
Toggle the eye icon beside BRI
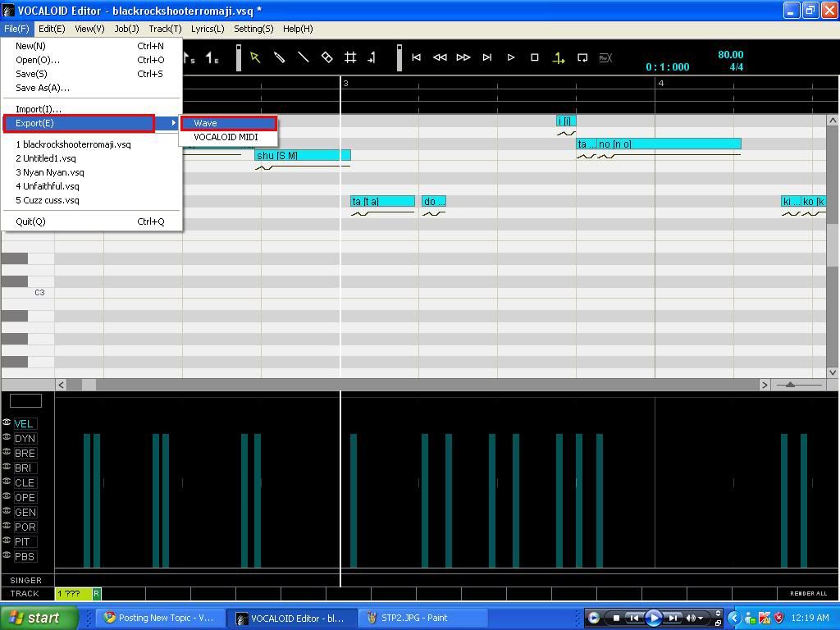click(7, 467)
